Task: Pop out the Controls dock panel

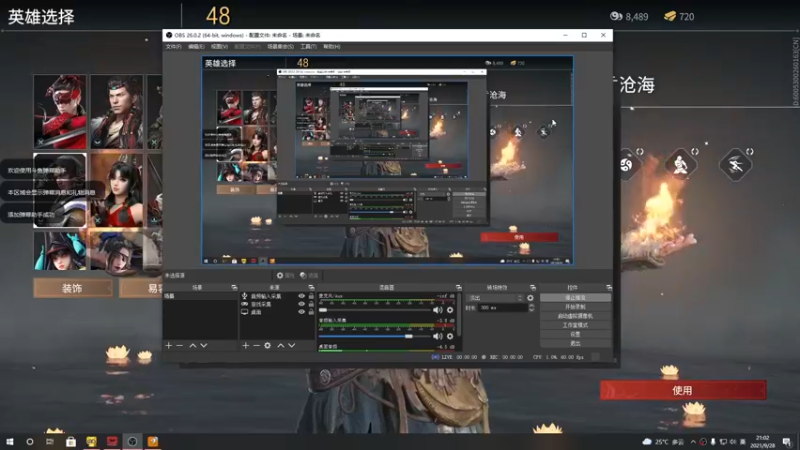Action: click(609, 288)
